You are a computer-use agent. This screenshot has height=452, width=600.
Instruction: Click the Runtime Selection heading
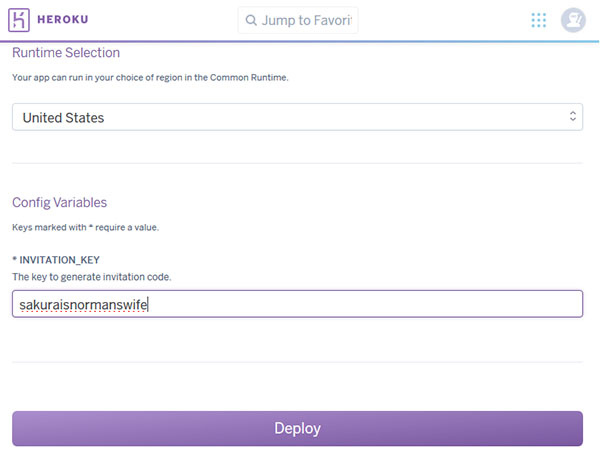pyautogui.click(x=66, y=53)
